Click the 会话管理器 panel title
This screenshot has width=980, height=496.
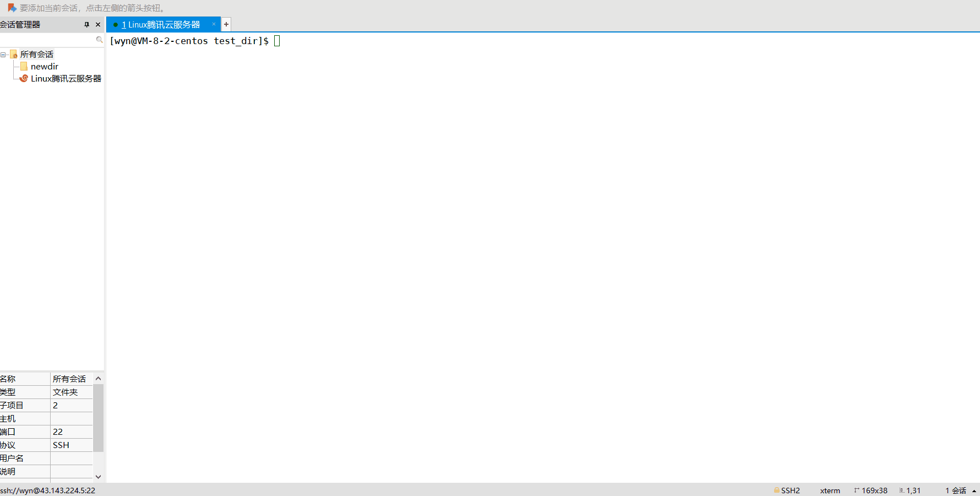(x=20, y=25)
